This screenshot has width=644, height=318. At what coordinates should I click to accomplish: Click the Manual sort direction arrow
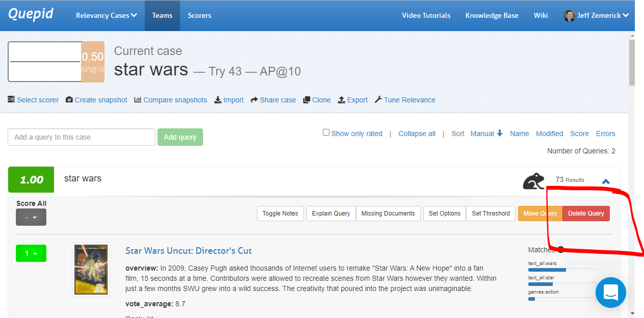coord(500,133)
